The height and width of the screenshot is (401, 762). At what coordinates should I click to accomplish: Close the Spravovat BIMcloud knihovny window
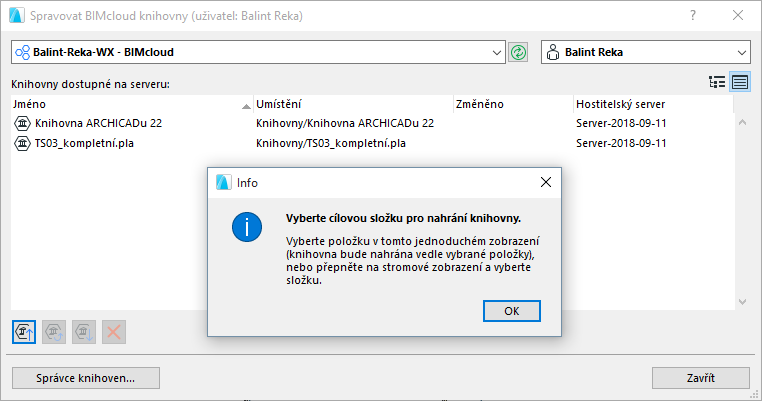coord(738,16)
